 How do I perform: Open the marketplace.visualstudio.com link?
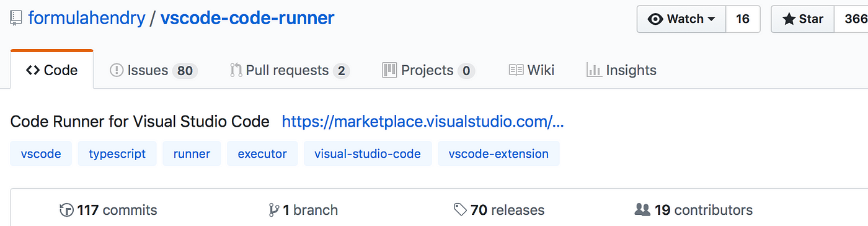click(423, 122)
